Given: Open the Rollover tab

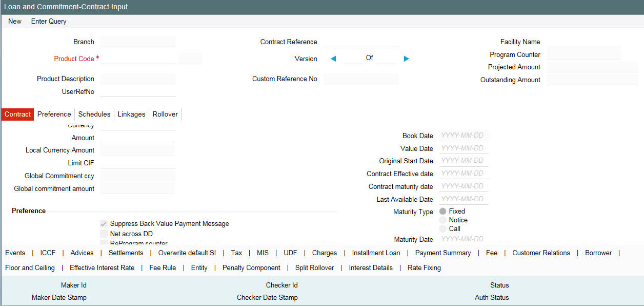Looking at the screenshot, I should [x=165, y=114].
